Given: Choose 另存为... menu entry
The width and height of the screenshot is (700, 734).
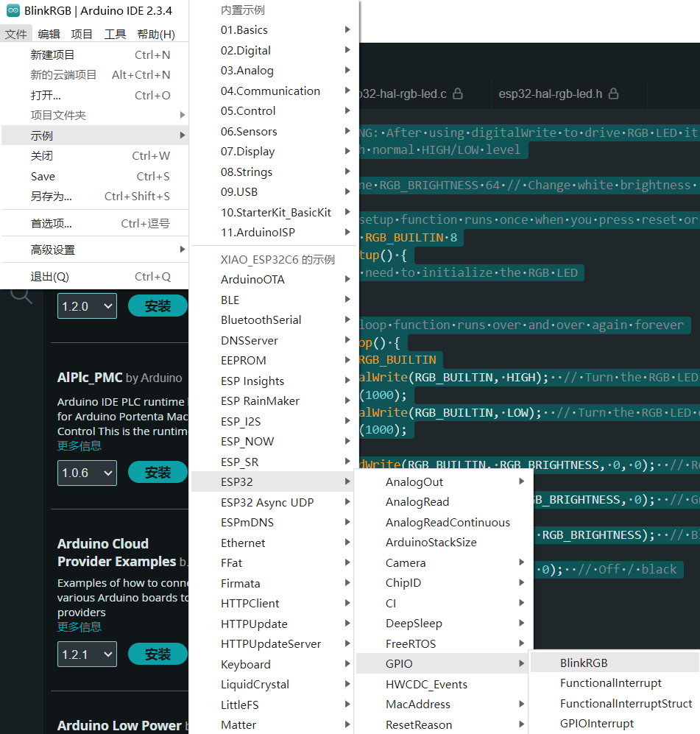Looking at the screenshot, I should tap(95, 196).
